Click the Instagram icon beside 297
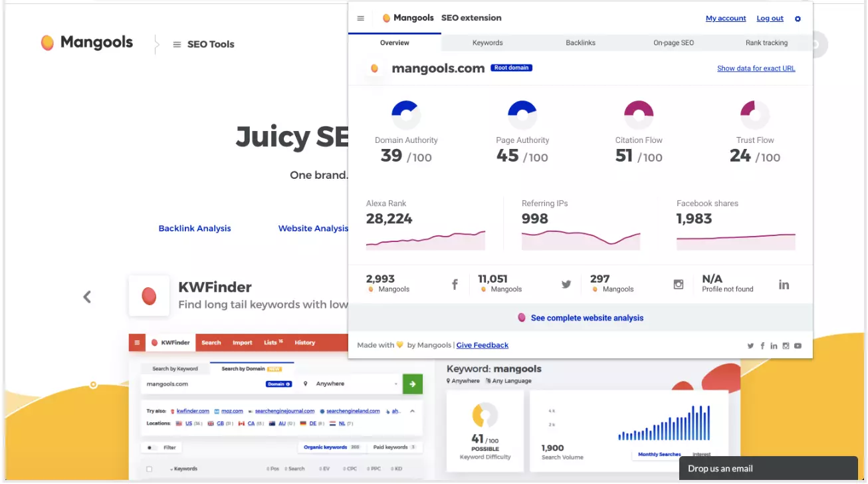Screen dimensions: 868x484 (x=679, y=285)
